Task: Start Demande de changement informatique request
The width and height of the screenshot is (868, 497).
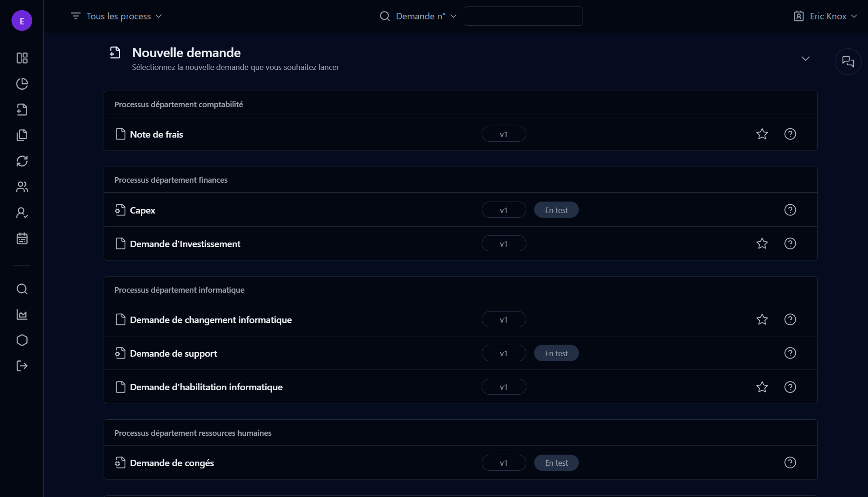Action: click(210, 320)
